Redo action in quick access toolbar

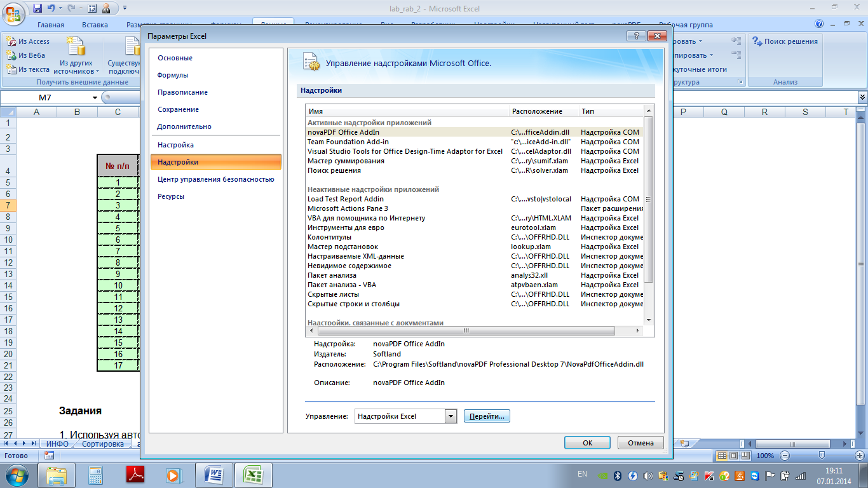point(71,8)
